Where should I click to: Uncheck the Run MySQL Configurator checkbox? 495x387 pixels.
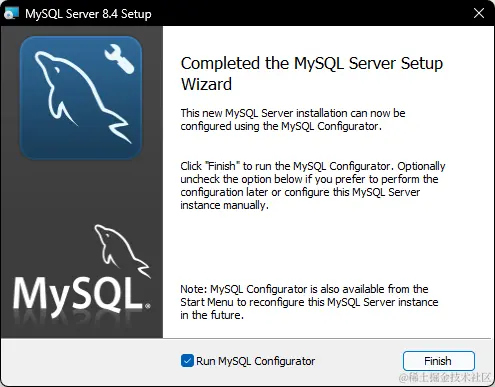[187, 361]
